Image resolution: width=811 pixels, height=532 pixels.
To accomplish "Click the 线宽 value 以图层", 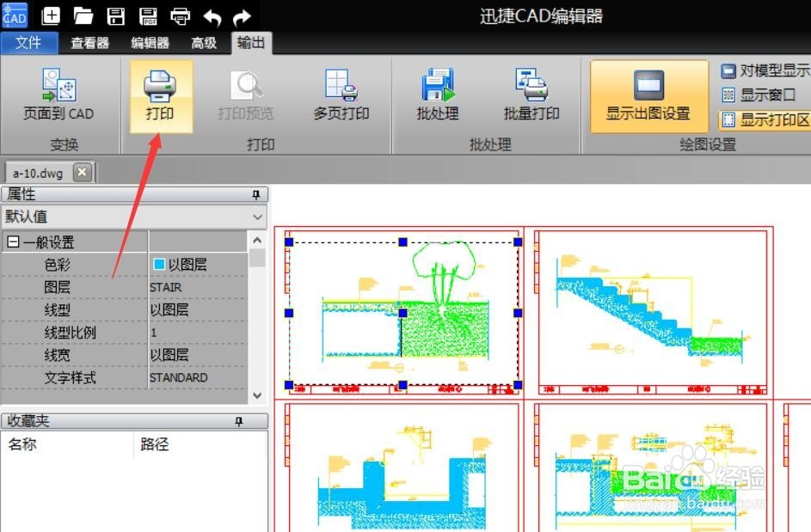I will click(x=198, y=355).
